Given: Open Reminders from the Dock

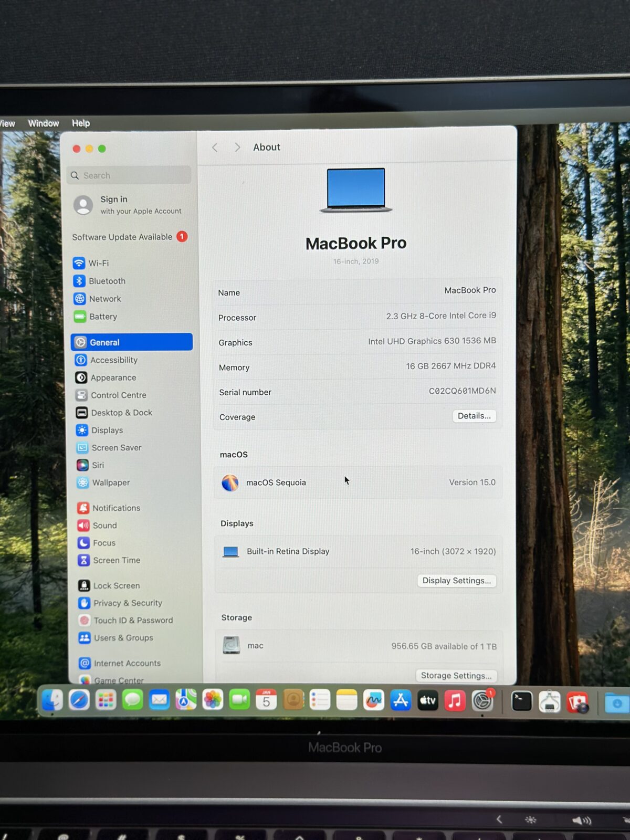Looking at the screenshot, I should pyautogui.click(x=320, y=700).
